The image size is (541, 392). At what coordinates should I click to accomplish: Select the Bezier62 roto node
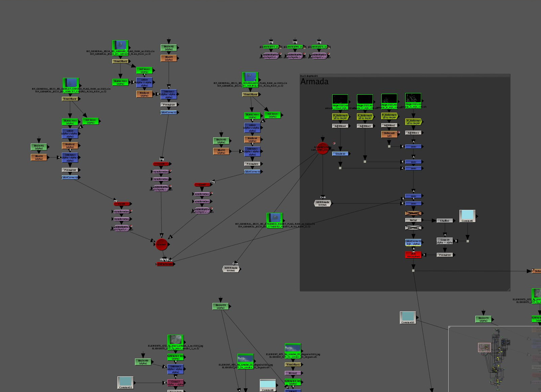168,48
